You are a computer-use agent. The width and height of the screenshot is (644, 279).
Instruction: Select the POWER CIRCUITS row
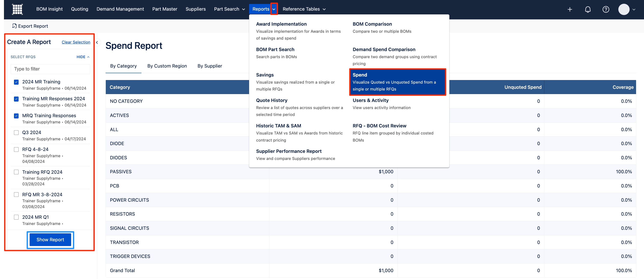pyautogui.click(x=371, y=200)
